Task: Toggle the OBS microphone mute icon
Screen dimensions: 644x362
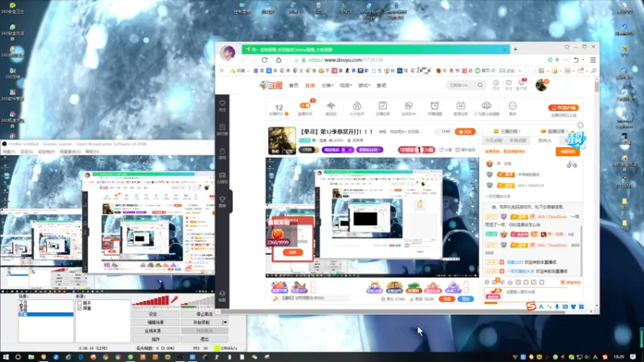Action: pyautogui.click(x=175, y=300)
